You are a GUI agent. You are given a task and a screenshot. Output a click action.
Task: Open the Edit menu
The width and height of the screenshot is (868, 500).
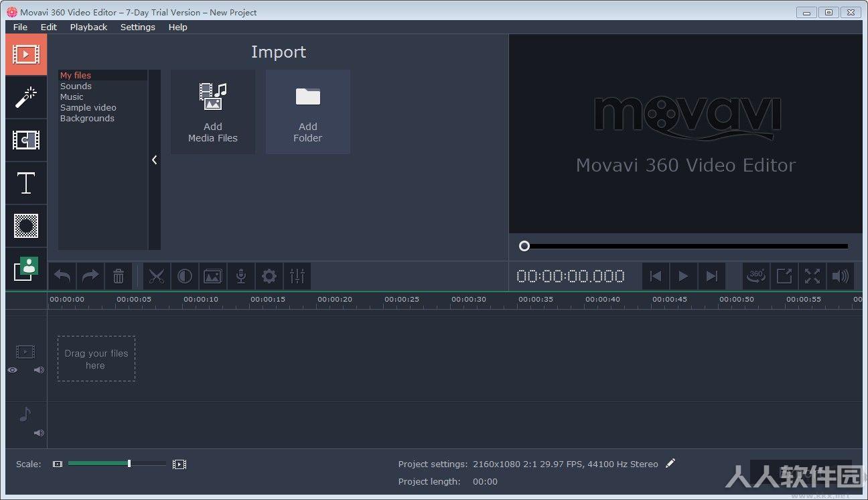(x=49, y=27)
